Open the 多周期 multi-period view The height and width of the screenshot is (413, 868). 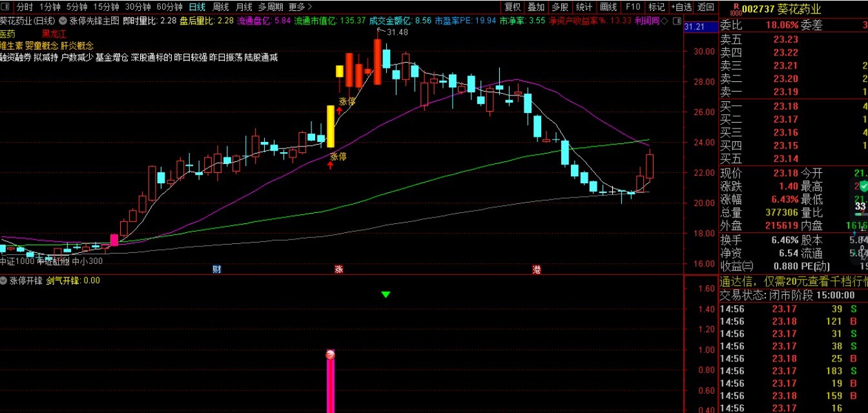pyautogui.click(x=271, y=7)
